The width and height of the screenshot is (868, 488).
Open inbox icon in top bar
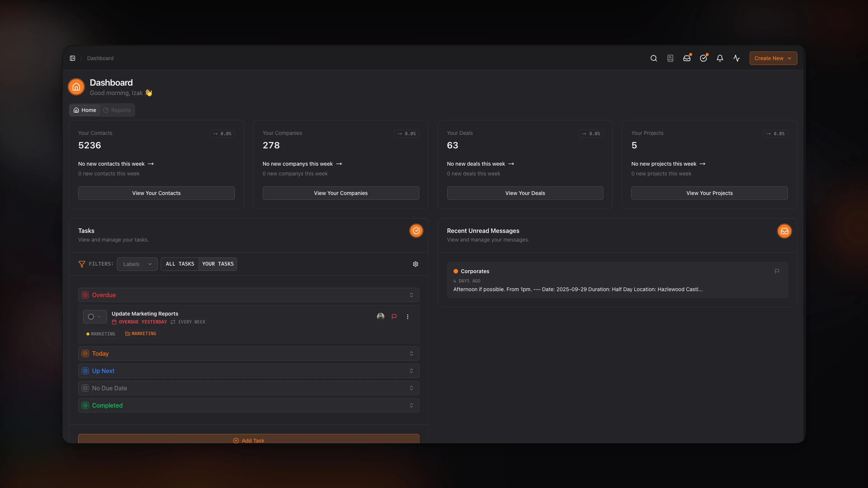pos(686,58)
